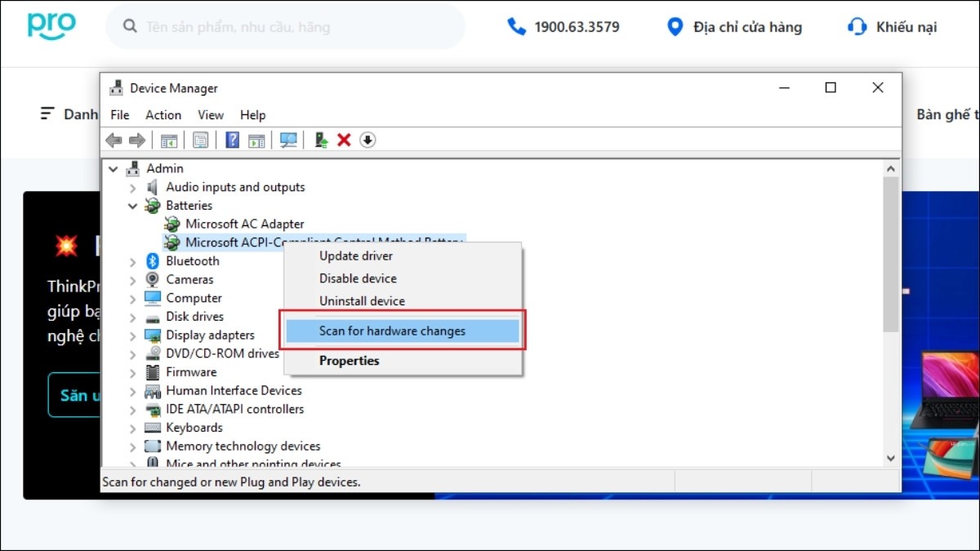Click the hamburger menu icon beside Danh
980x551 pixels.
point(47,113)
